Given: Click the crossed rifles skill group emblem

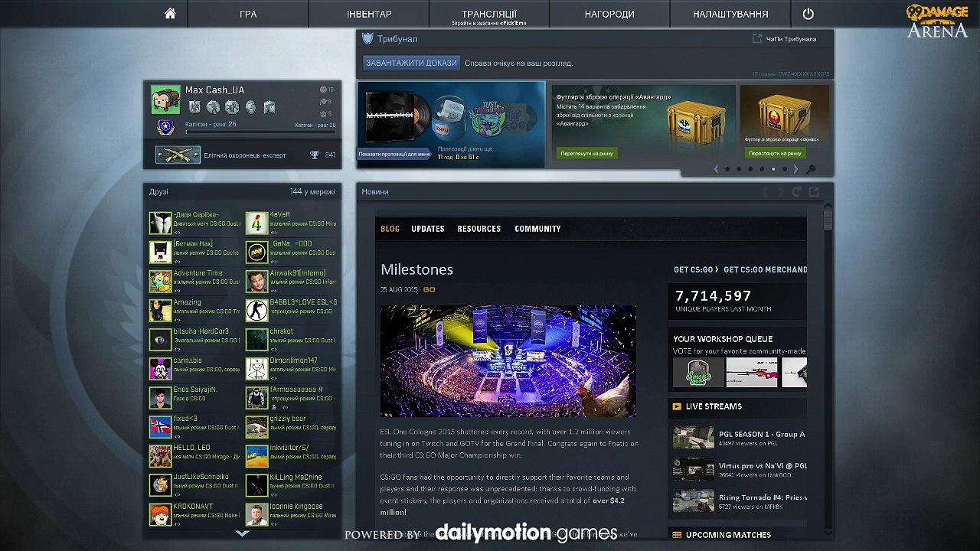Looking at the screenshot, I should click(178, 155).
